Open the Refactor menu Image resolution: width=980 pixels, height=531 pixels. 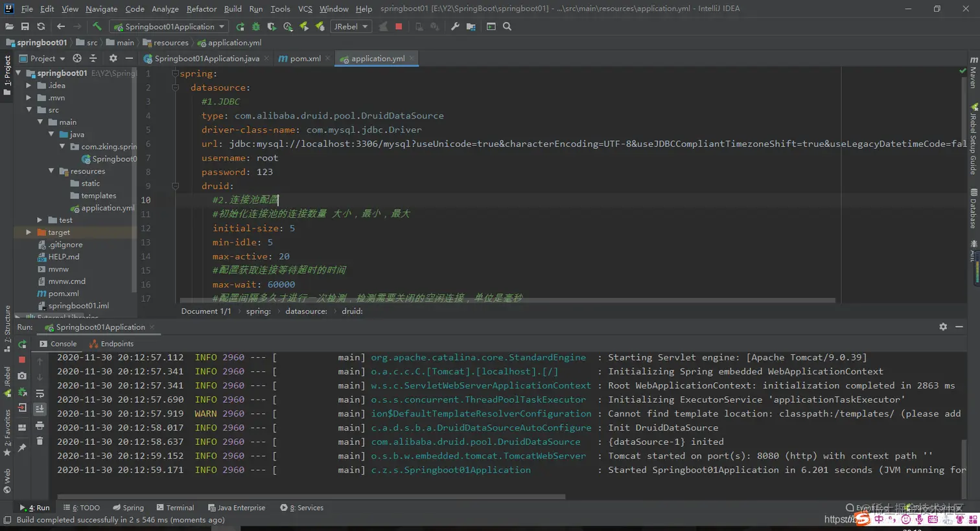click(x=201, y=8)
